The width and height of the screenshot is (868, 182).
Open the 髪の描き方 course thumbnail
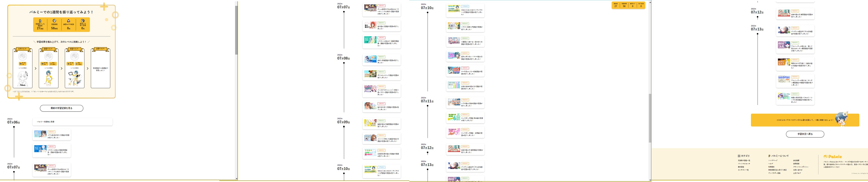(370, 25)
